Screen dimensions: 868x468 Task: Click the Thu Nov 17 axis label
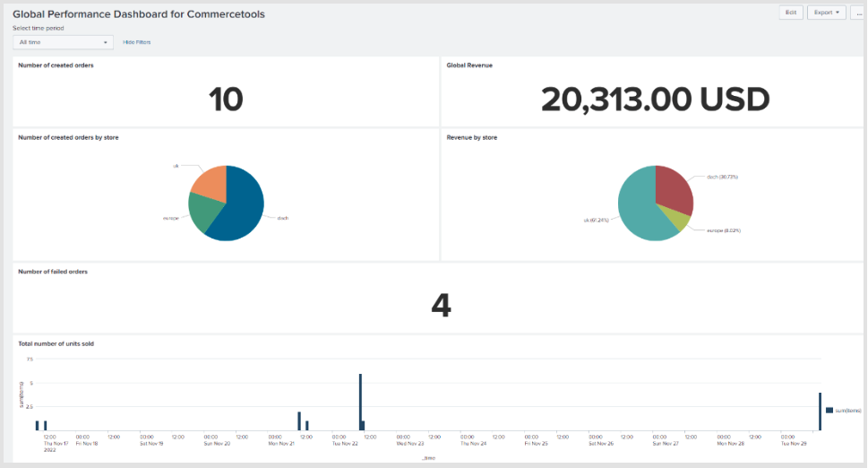56,444
